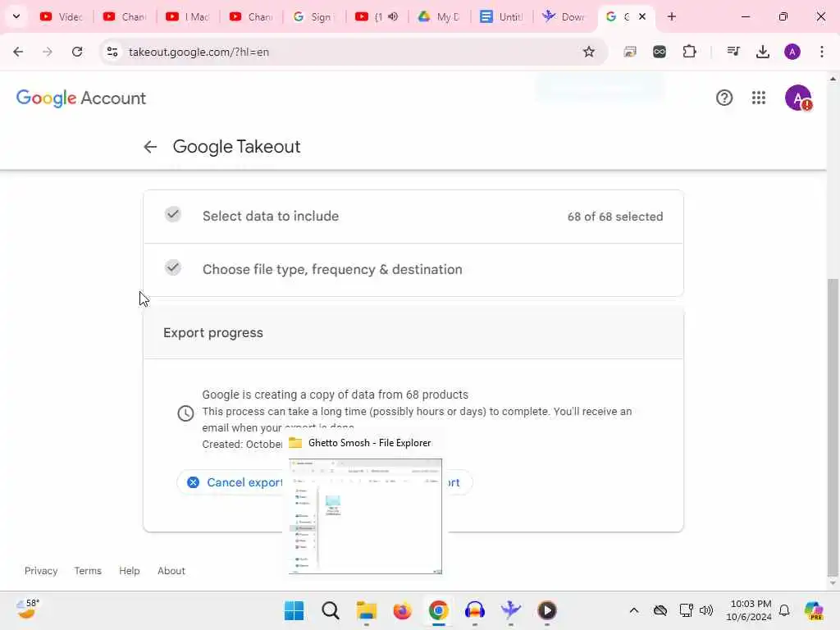Click the '68 of 68 selected' text
The height and width of the screenshot is (630, 840).
click(615, 217)
